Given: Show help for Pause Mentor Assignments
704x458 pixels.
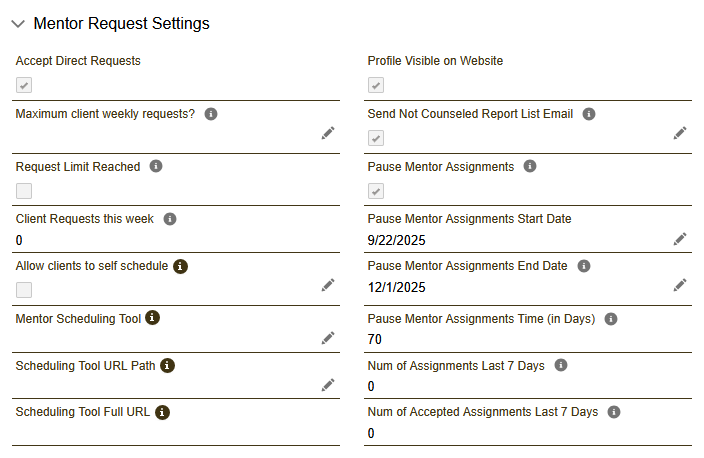Looking at the screenshot, I should (530, 166).
